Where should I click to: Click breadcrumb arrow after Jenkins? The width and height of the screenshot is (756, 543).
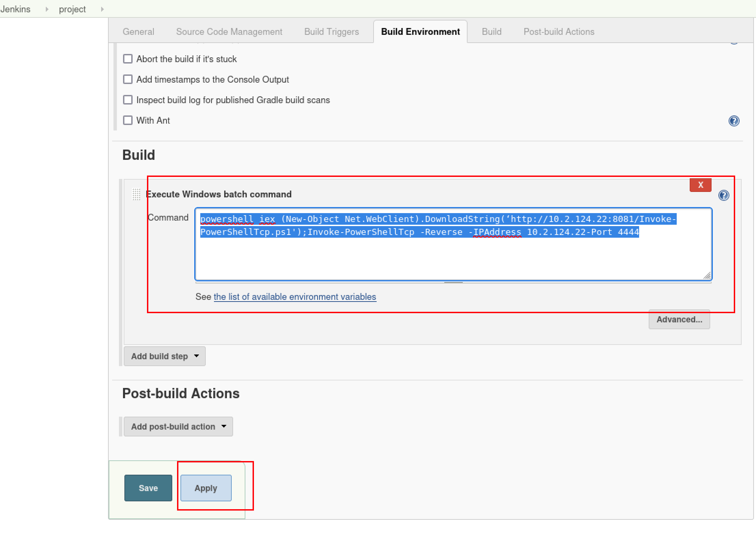(x=47, y=9)
